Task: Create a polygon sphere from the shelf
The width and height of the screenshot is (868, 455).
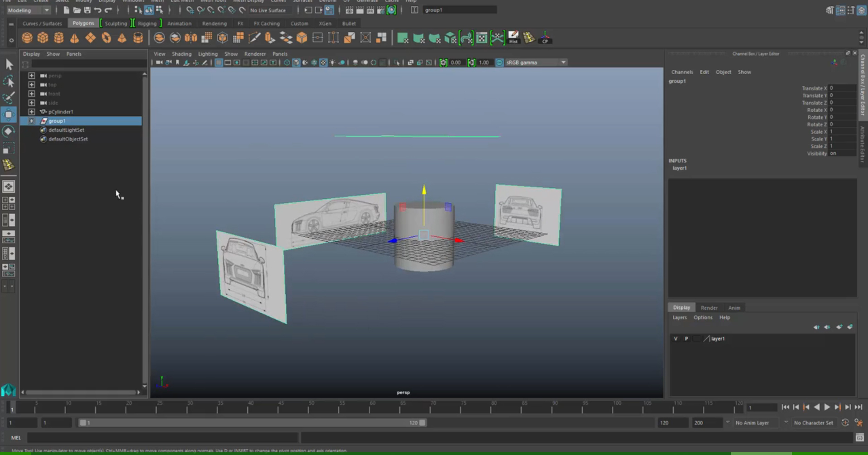Action: (x=27, y=38)
